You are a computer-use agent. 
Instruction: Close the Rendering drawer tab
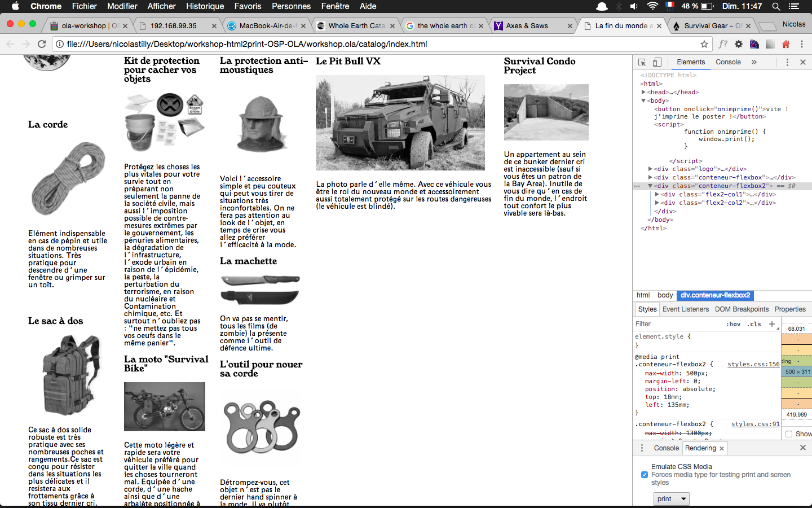(x=721, y=448)
